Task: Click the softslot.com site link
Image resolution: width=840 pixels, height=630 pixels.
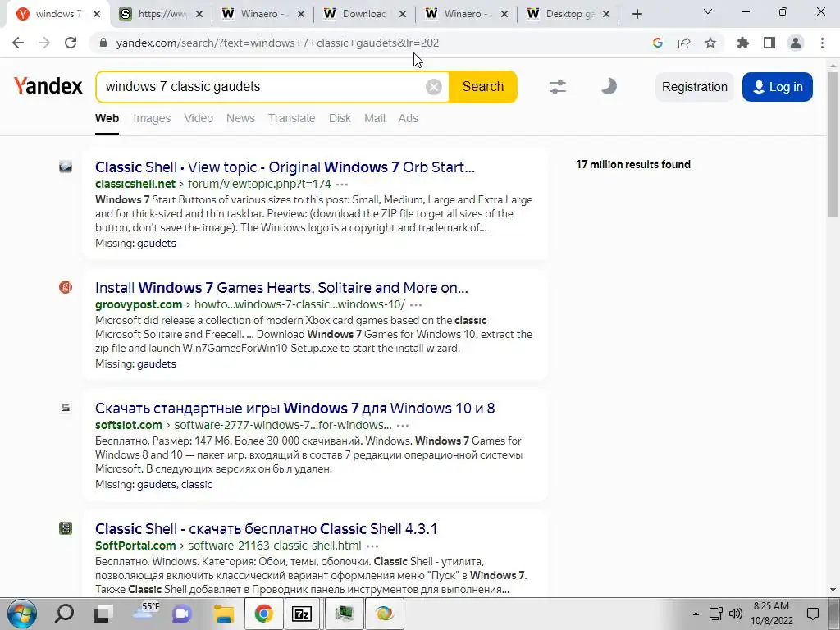Action: pyautogui.click(x=129, y=425)
